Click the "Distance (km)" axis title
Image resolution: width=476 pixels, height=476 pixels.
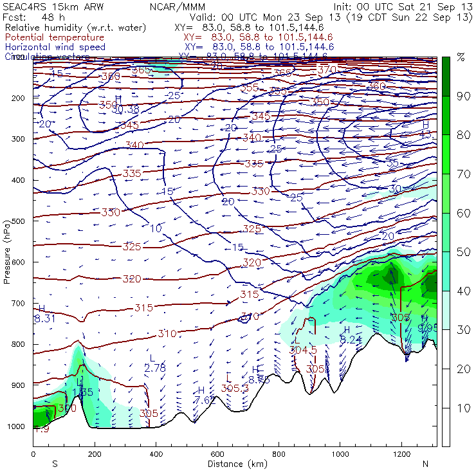(238, 464)
